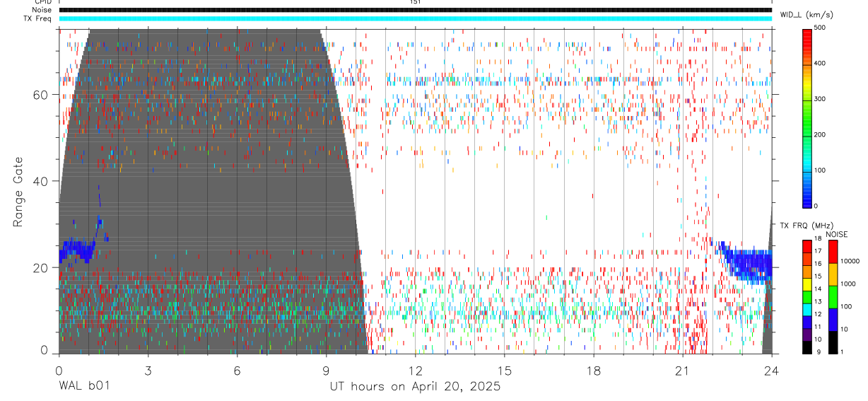Click the "UT hours on April 20, 2025" title
This screenshot has width=868, height=401.
point(415,386)
